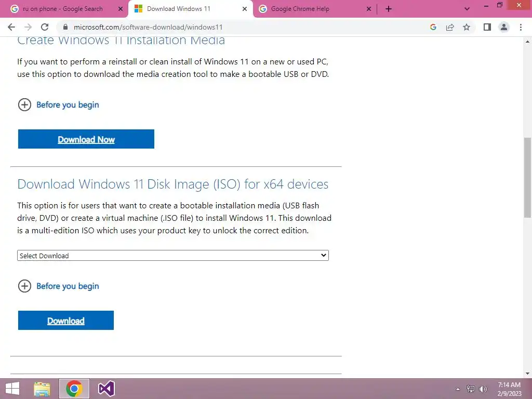Go back to the previous page
Screen dimensions: 532x399
tap(11, 27)
